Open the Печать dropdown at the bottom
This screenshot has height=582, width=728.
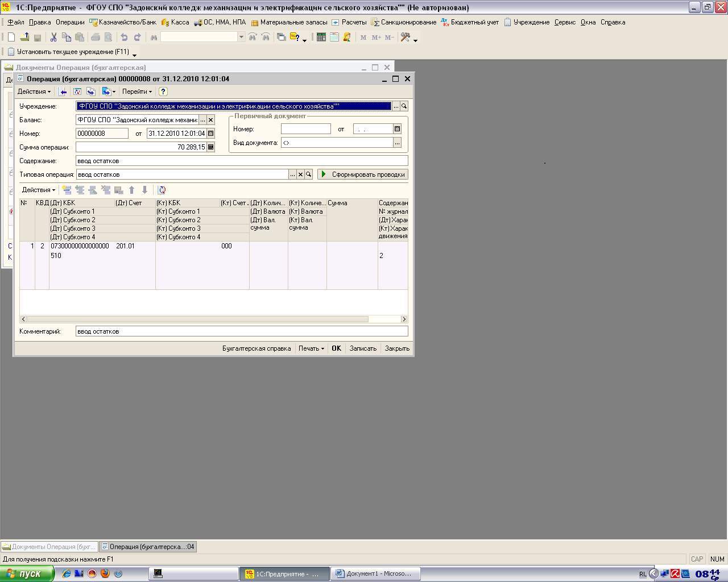(311, 348)
